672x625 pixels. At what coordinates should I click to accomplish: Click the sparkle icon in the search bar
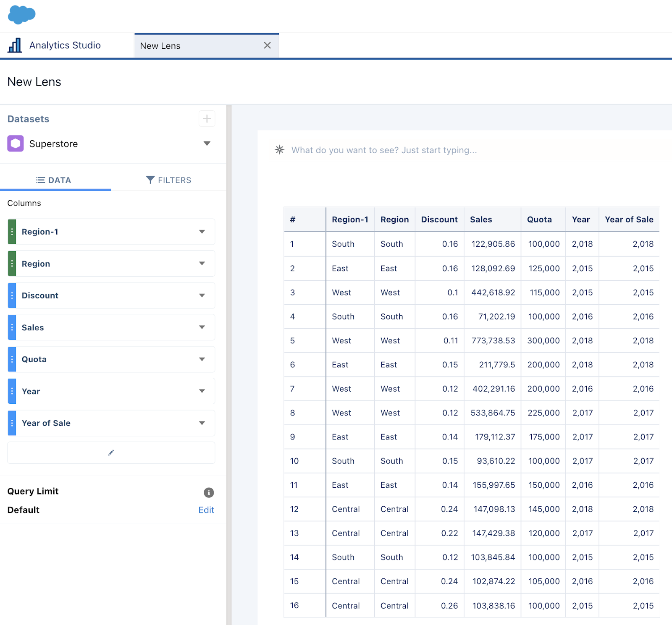pyautogui.click(x=280, y=150)
